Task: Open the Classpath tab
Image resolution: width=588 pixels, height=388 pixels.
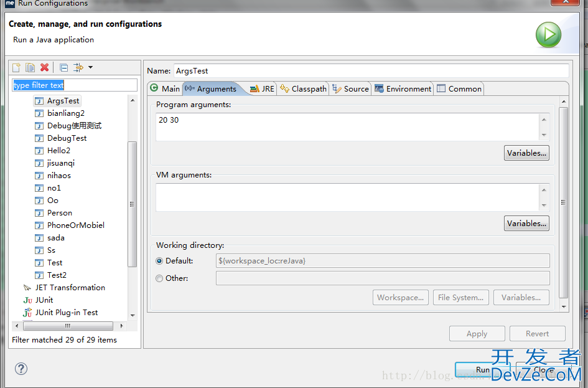Action: point(303,88)
